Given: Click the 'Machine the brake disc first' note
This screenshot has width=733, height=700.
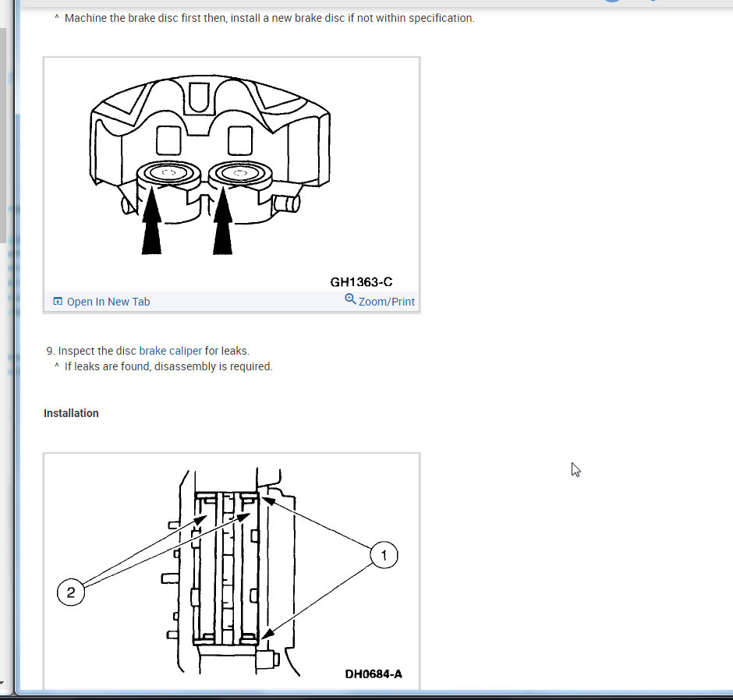Looking at the screenshot, I should [269, 18].
